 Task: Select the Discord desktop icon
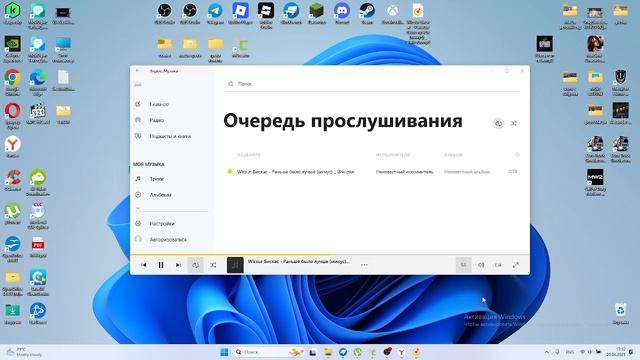point(342,13)
